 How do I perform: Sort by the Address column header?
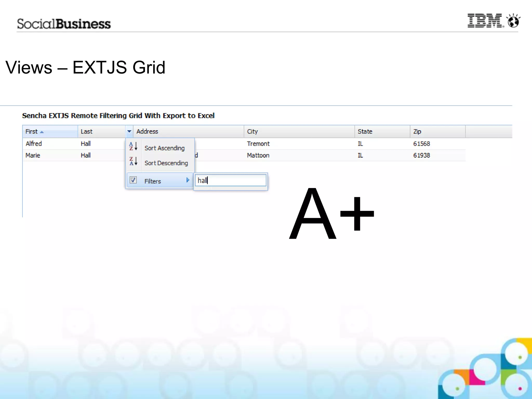click(189, 131)
